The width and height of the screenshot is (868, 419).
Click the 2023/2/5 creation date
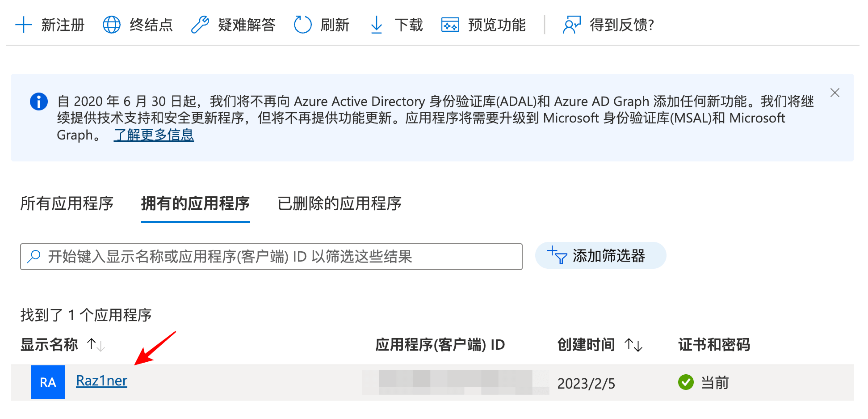coord(586,383)
